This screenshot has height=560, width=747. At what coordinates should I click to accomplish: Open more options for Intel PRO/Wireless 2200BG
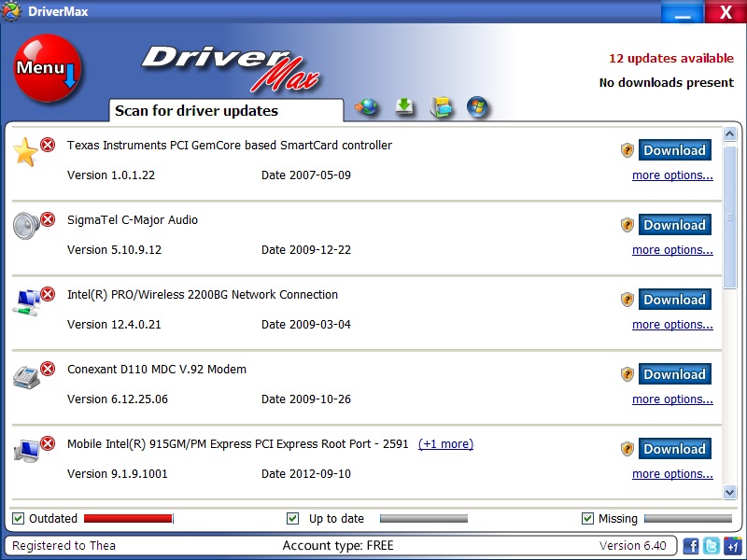point(672,325)
